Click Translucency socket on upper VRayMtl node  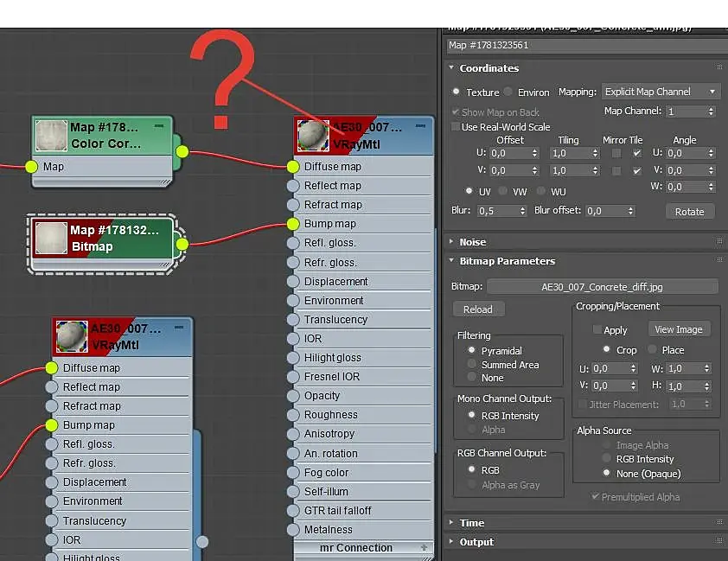293,320
